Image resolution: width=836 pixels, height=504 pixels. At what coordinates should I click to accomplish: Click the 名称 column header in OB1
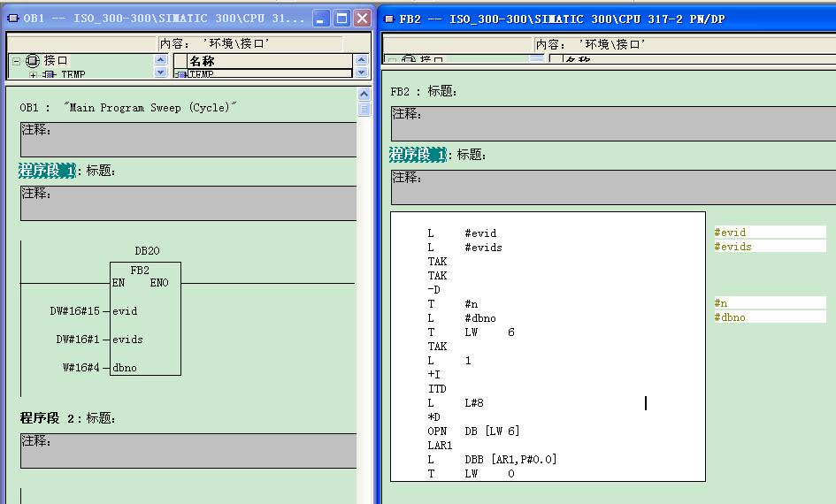[x=269, y=61]
